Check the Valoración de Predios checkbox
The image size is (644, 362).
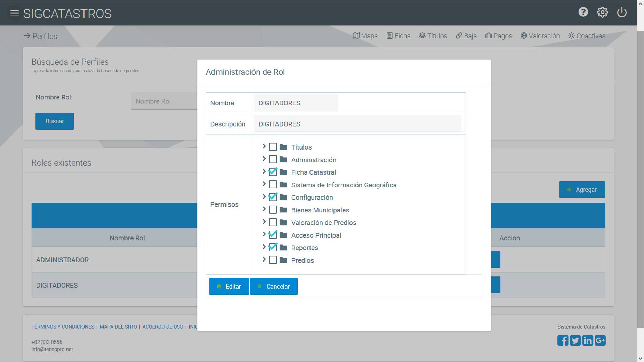coord(273,222)
